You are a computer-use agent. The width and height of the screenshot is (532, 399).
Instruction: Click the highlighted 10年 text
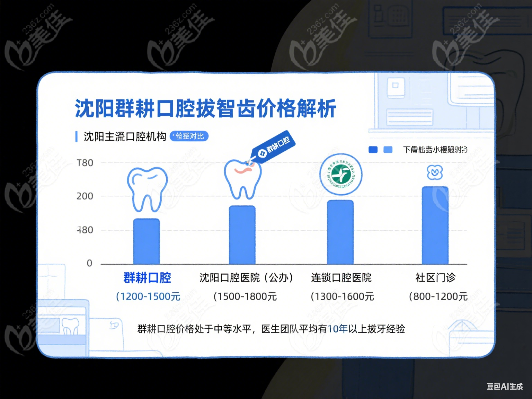[x=338, y=329]
